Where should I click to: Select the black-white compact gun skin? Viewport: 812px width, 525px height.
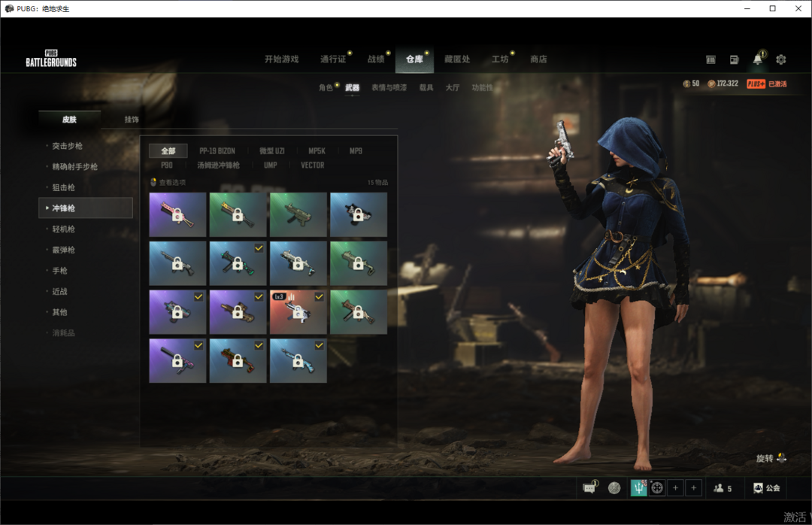[x=359, y=214]
